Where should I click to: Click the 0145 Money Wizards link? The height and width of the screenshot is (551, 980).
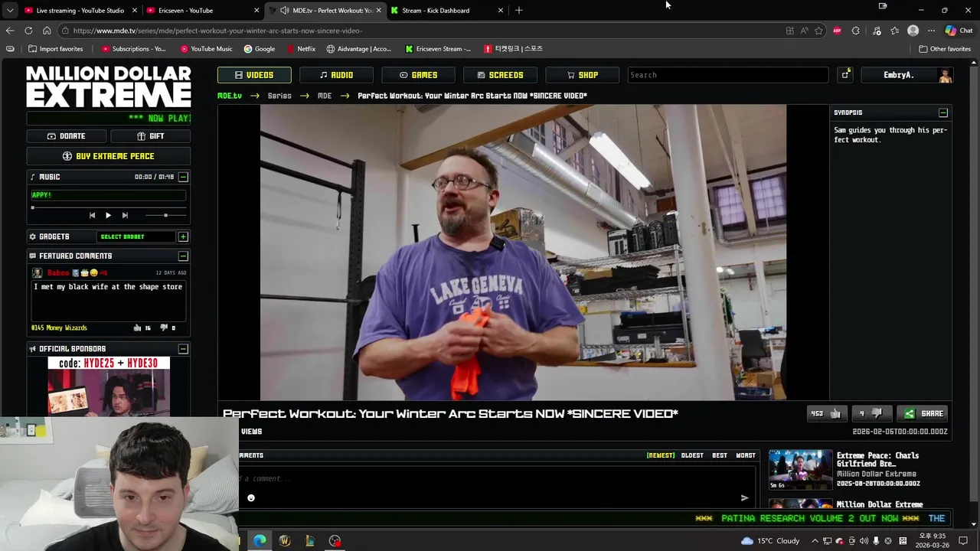[59, 328]
